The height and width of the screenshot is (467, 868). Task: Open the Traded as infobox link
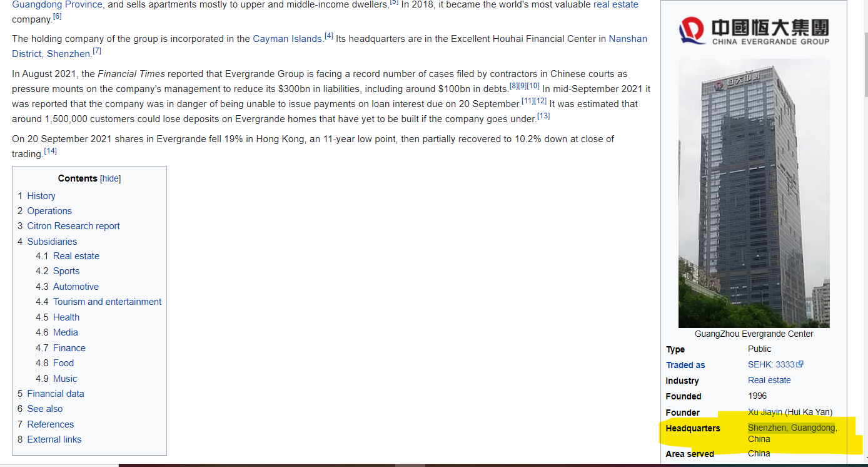click(685, 365)
